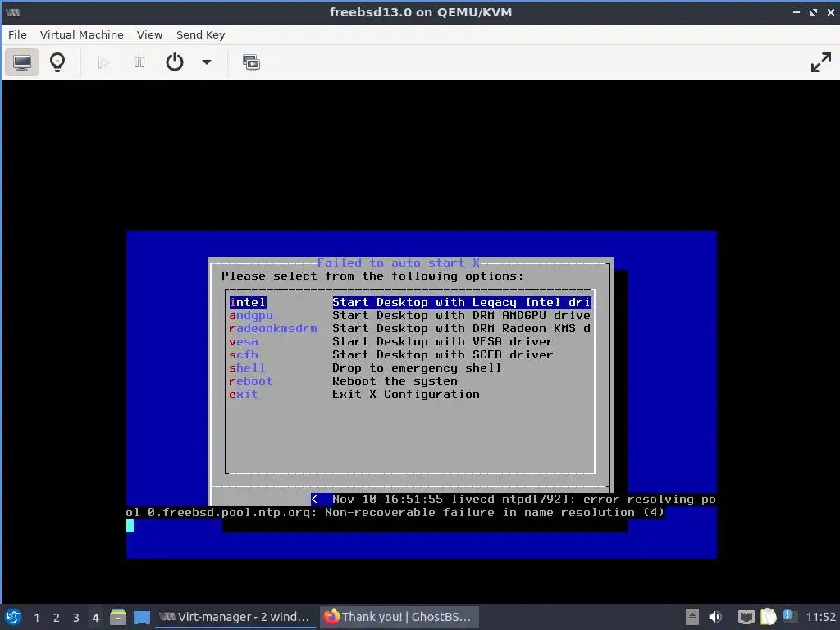The width and height of the screenshot is (840, 630).
Task: Click the show desktop taskbar icon
Action: 141,617
